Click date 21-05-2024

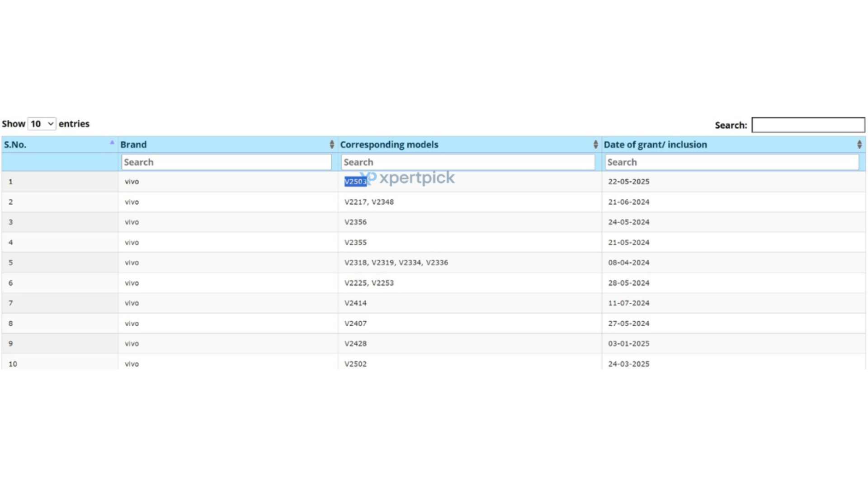click(628, 243)
